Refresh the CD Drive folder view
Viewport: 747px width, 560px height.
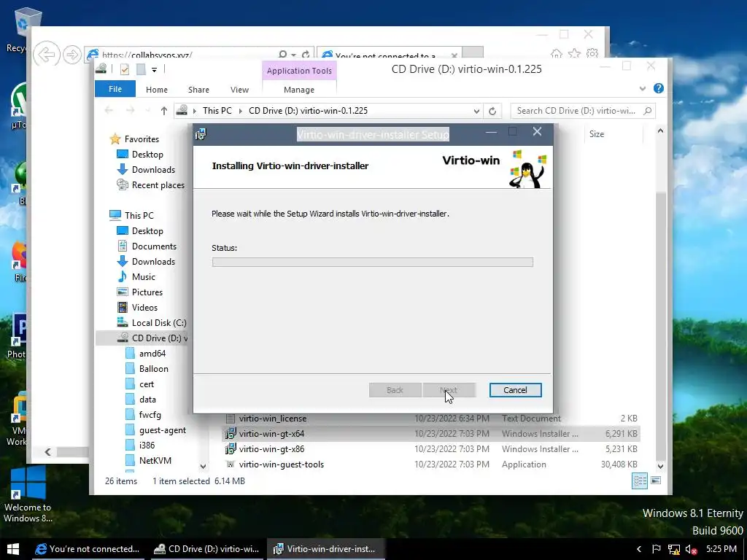coord(492,111)
